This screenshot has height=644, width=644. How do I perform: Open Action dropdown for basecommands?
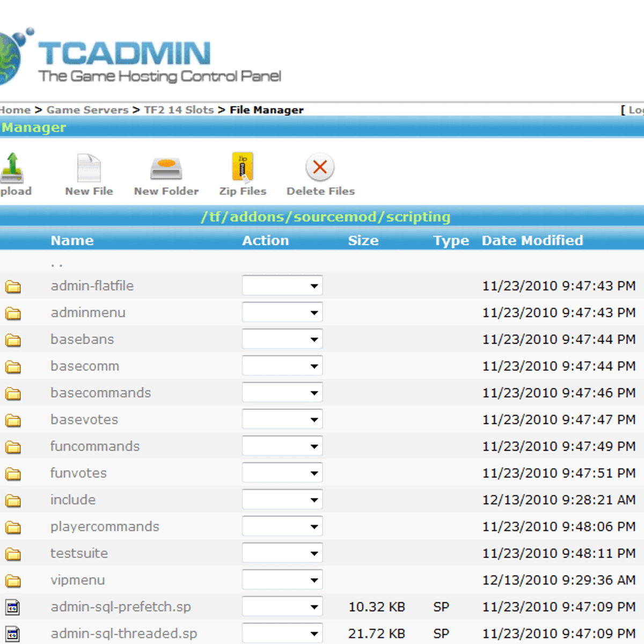click(x=282, y=393)
